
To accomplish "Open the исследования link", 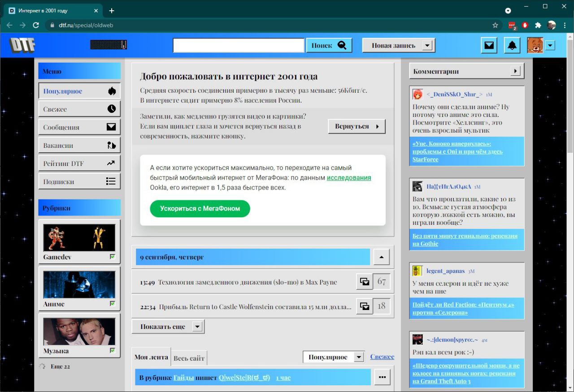I will pos(349,177).
